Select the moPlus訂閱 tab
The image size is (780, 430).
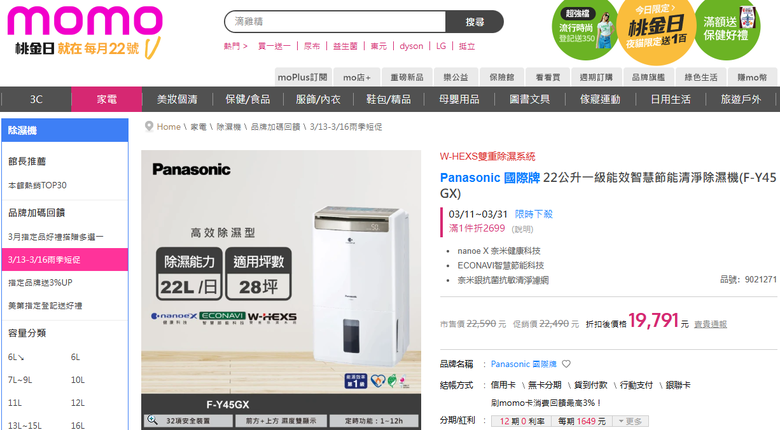click(302, 77)
